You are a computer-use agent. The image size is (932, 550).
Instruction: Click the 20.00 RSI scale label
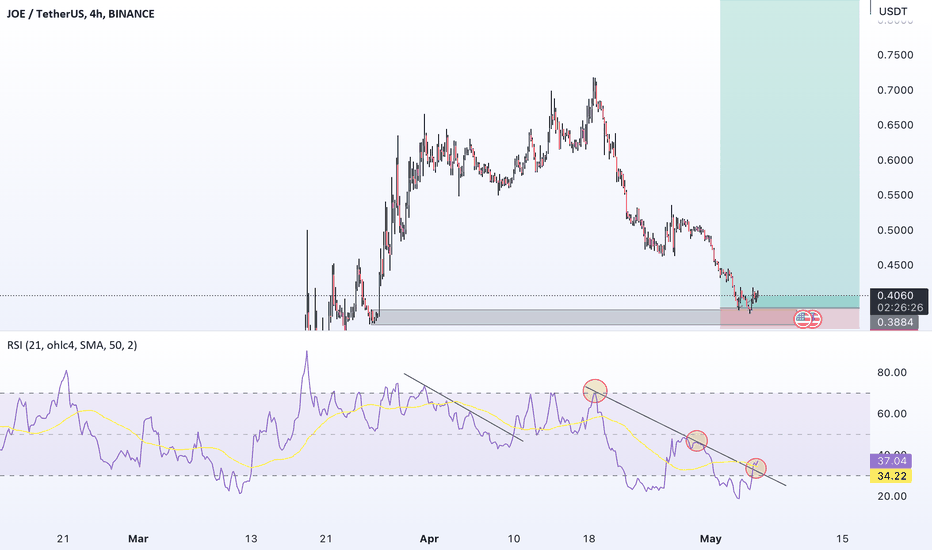tap(892, 496)
